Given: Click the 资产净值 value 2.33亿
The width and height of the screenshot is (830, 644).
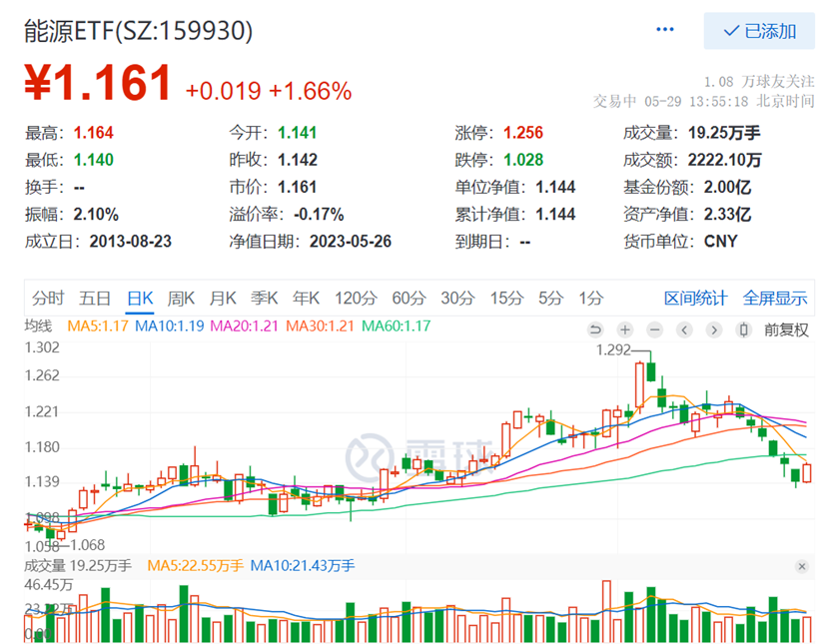Looking at the screenshot, I should coord(727,215).
